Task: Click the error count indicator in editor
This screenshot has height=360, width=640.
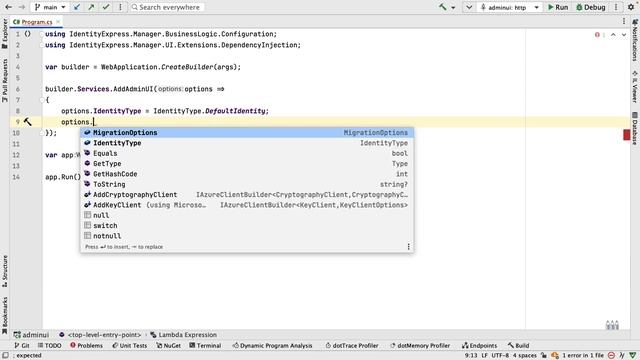Action: (600, 35)
